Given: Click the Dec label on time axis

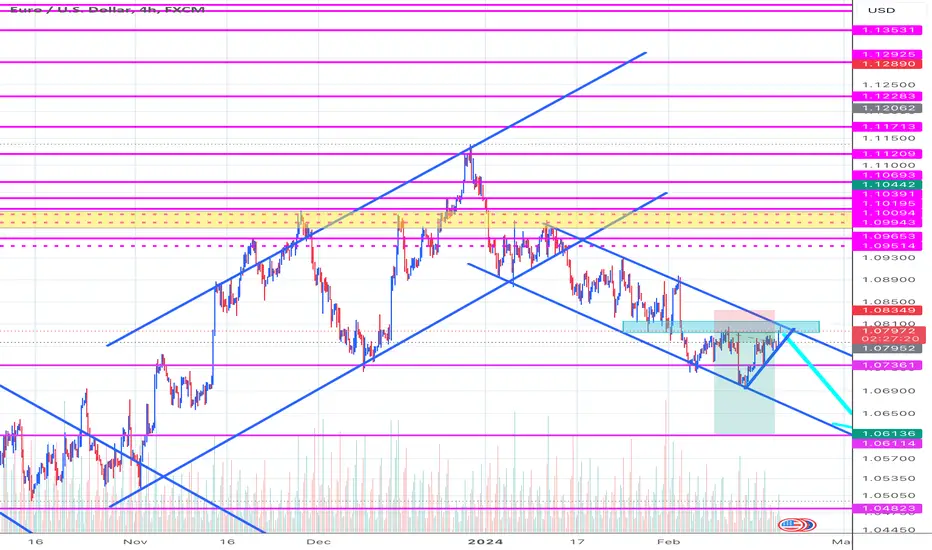Looking at the screenshot, I should 319,542.
